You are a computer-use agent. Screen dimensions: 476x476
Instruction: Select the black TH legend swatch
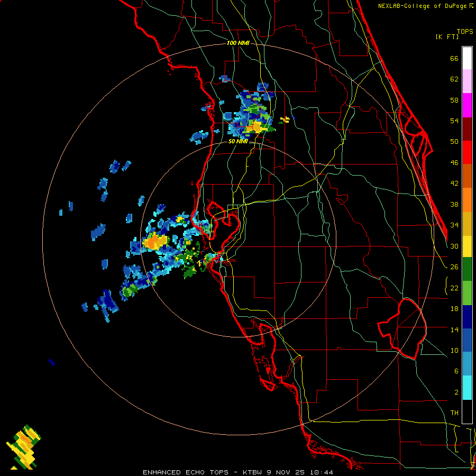coord(467,411)
